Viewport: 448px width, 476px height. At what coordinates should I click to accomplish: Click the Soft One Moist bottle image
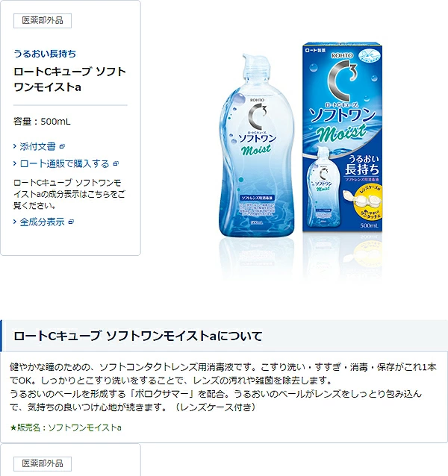(257, 145)
